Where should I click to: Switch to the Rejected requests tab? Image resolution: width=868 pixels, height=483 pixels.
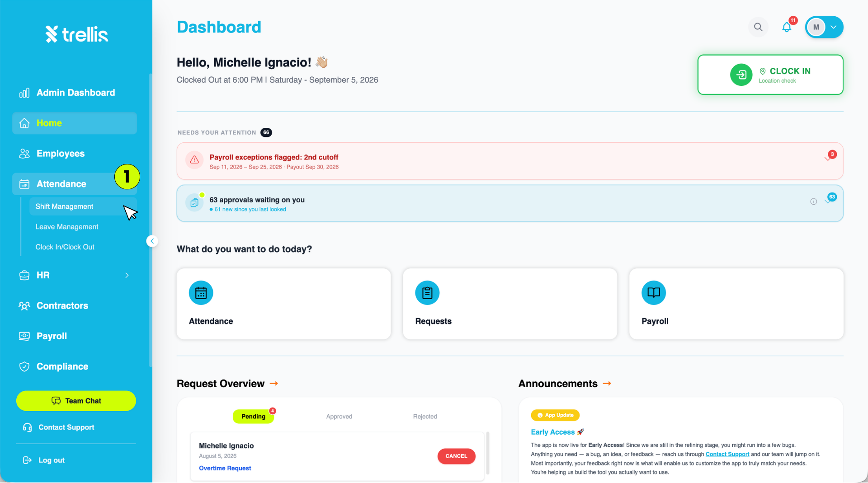coord(425,417)
